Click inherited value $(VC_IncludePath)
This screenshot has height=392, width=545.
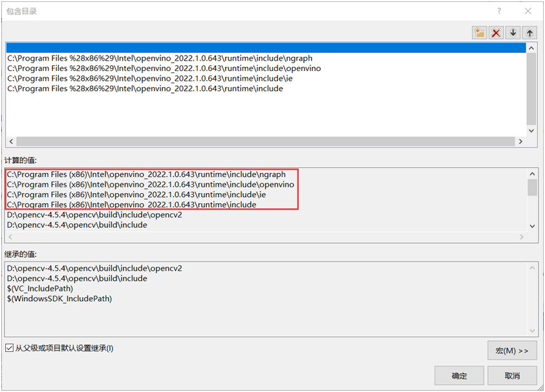tap(40, 289)
